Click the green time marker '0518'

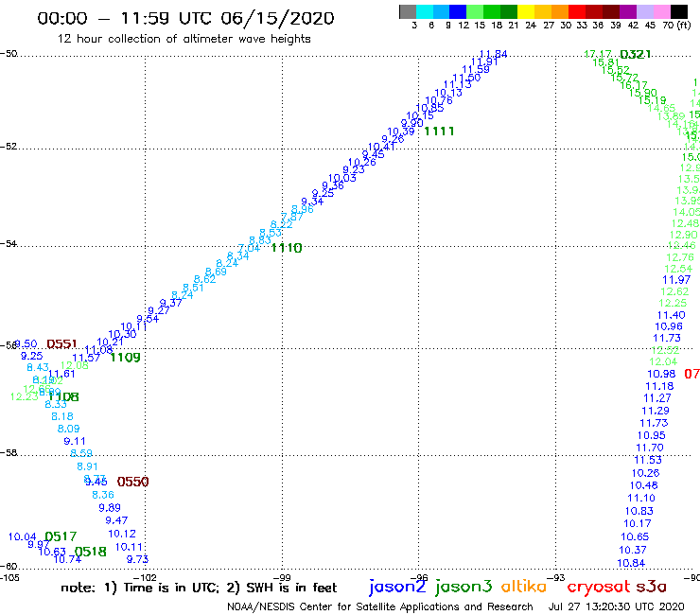90,552
